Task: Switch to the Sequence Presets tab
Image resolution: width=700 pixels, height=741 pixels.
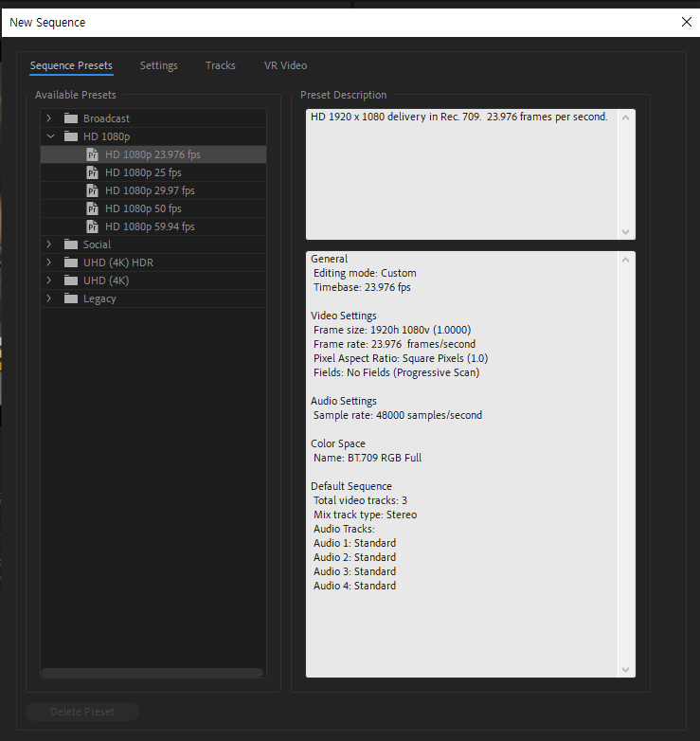Action: (x=71, y=65)
